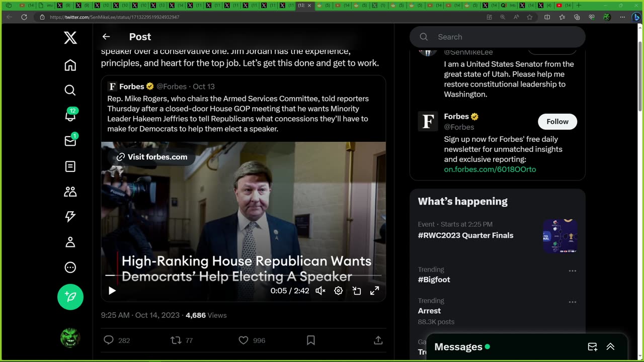Unmute the video sound
Image resolution: width=644 pixels, height=362 pixels.
[320, 291]
